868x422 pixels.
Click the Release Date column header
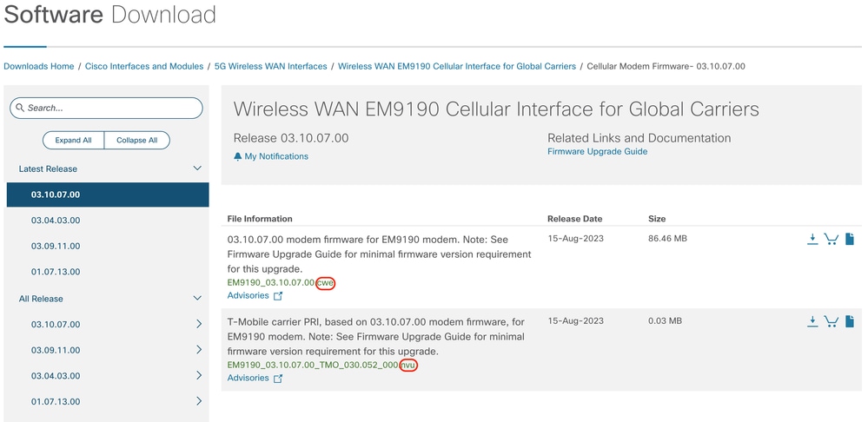coord(574,219)
